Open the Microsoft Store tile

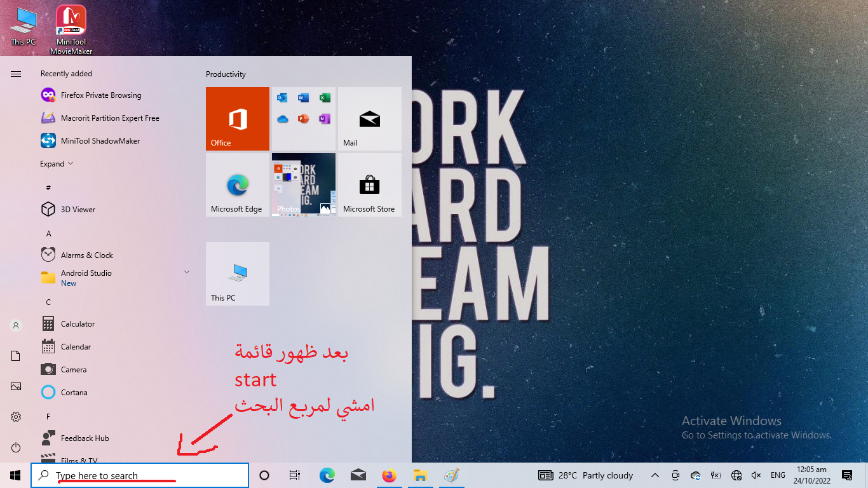click(x=369, y=185)
